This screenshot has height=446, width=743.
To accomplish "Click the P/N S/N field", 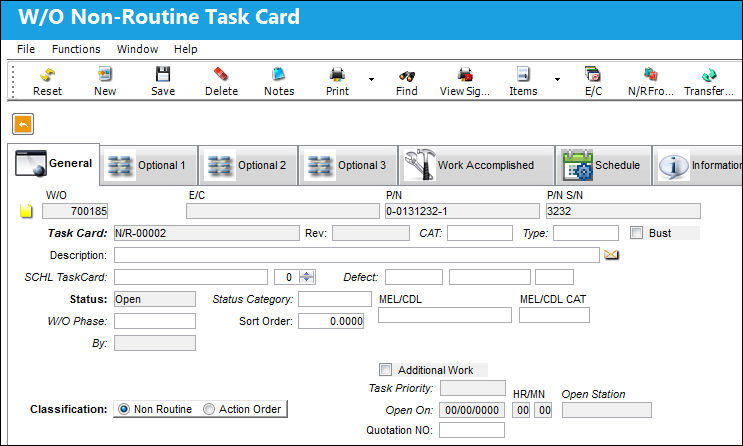I will pos(623,211).
